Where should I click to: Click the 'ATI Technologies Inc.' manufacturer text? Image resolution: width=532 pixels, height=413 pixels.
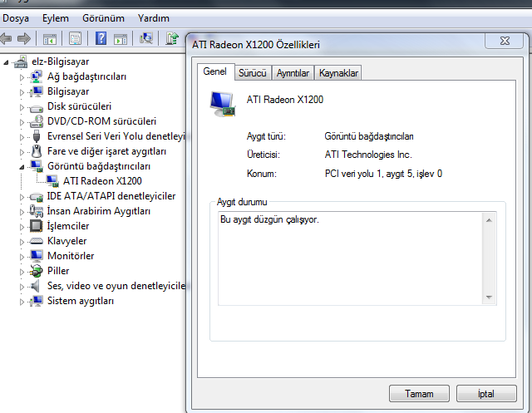tap(368, 155)
